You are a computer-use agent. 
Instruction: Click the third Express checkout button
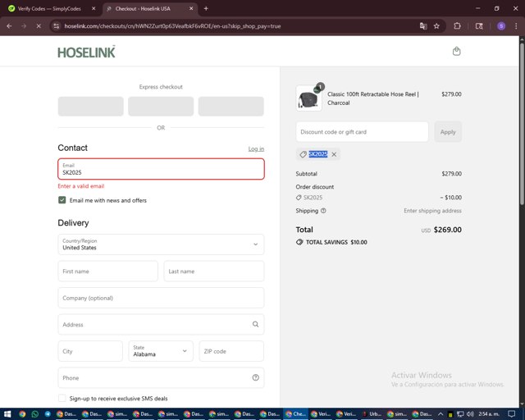point(231,106)
